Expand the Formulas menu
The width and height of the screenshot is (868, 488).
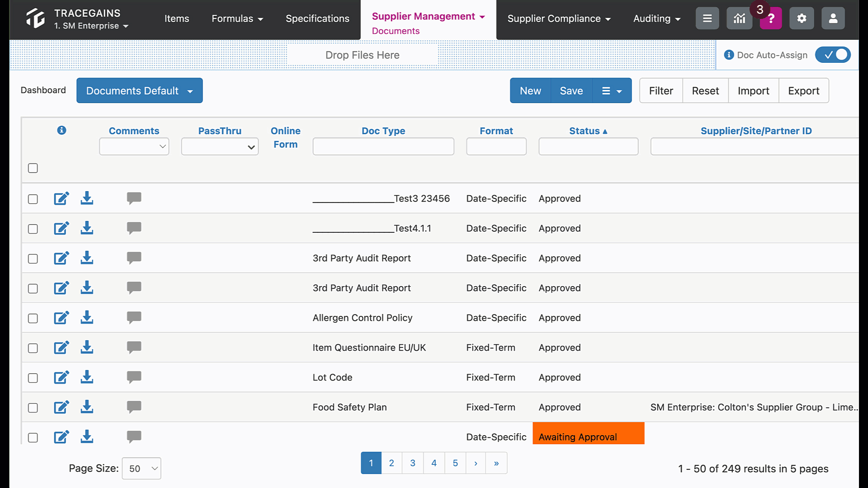237,19
